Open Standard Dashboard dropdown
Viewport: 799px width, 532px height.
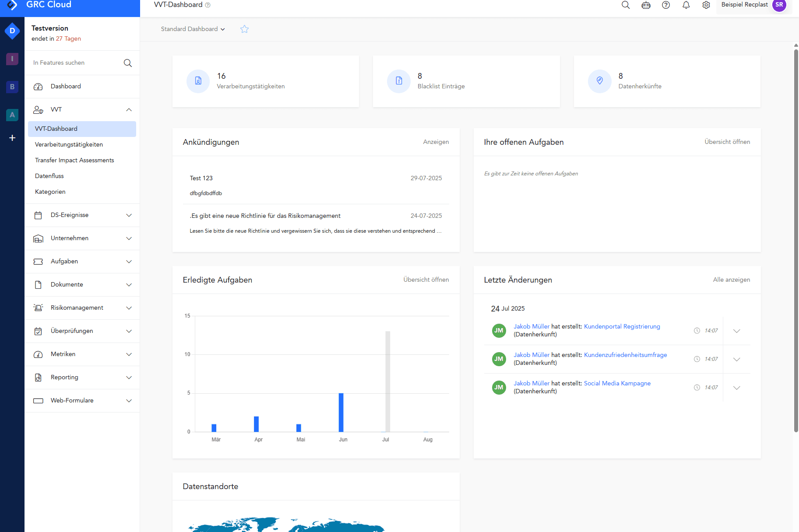193,29
